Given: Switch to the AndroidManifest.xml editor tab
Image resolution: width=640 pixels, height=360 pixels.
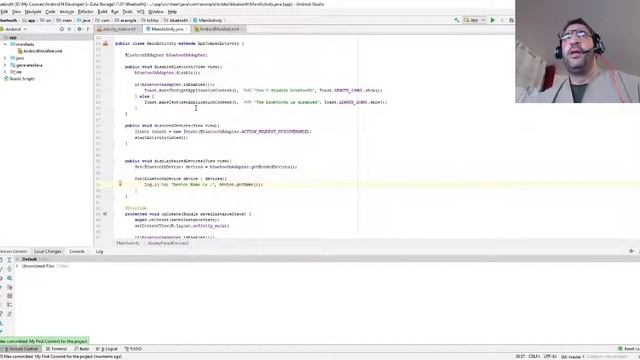Looking at the screenshot, I should coord(219,29).
